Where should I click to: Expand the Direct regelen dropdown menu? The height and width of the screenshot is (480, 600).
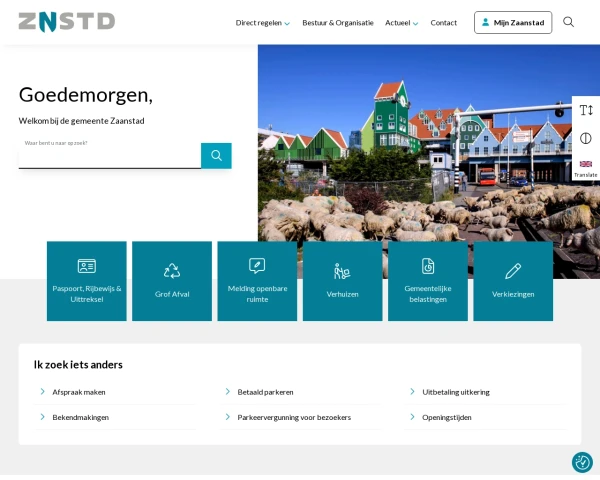(x=262, y=23)
